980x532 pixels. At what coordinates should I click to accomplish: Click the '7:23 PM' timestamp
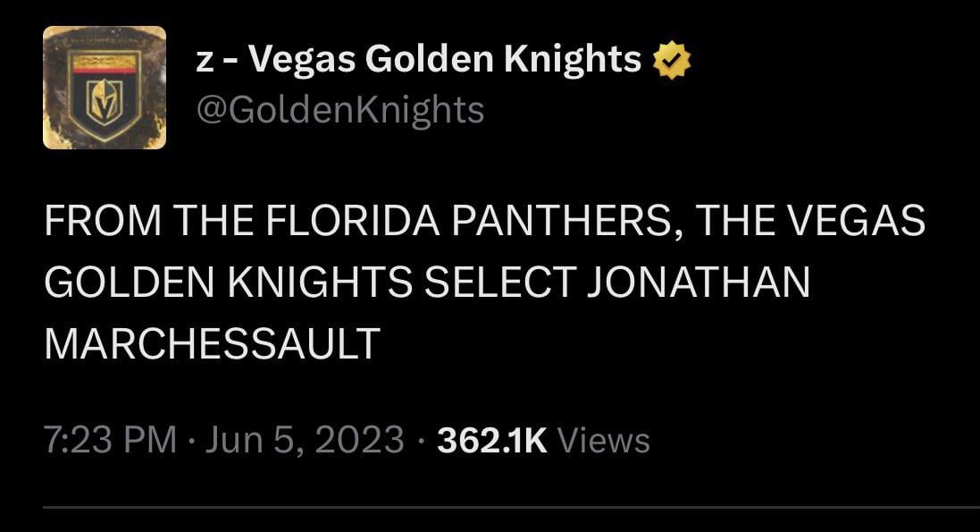click(109, 439)
